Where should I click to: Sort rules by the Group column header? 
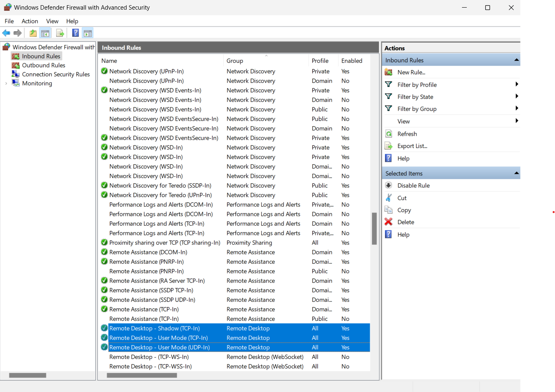point(266,61)
